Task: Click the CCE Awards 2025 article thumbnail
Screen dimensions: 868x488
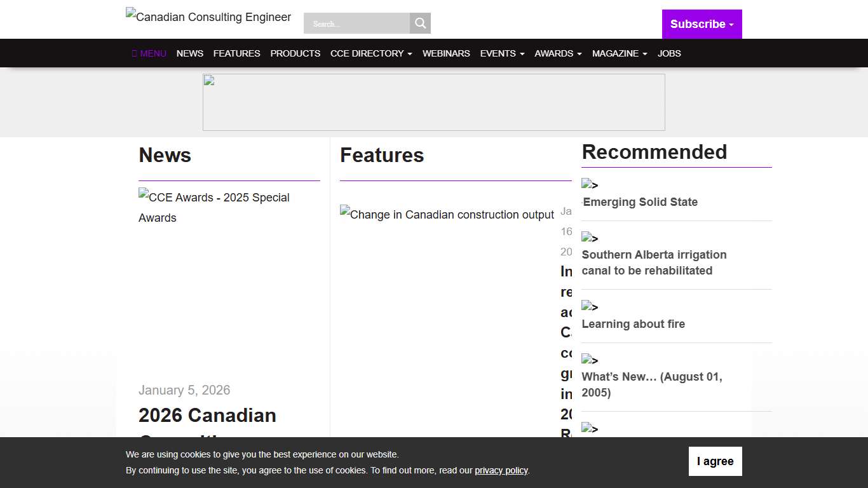Action: tap(214, 207)
